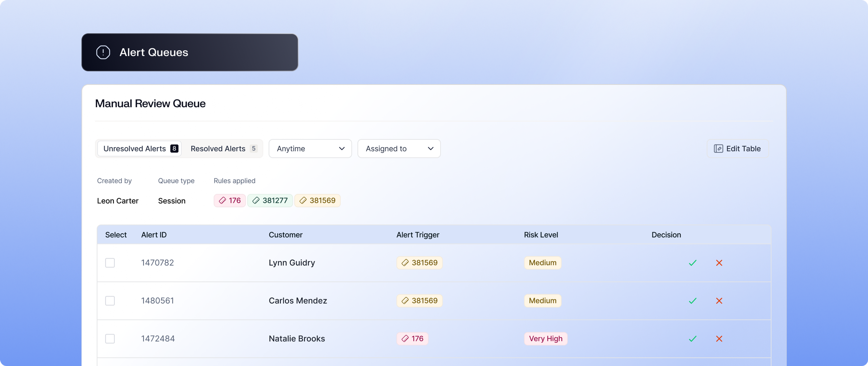Click alert ID 1472484

point(158,339)
